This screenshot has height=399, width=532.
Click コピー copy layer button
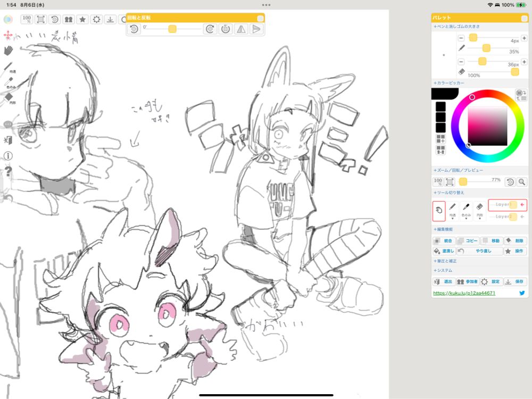(x=468, y=241)
